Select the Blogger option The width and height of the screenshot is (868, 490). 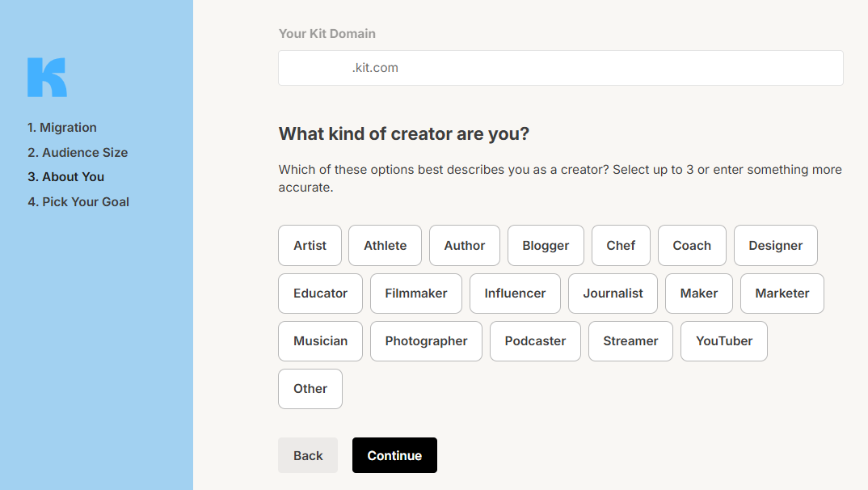[x=546, y=246]
